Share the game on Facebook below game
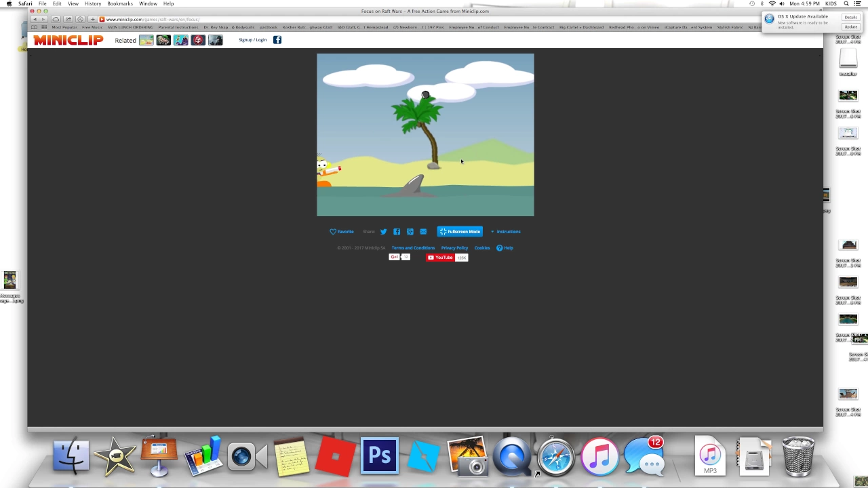 397,232
